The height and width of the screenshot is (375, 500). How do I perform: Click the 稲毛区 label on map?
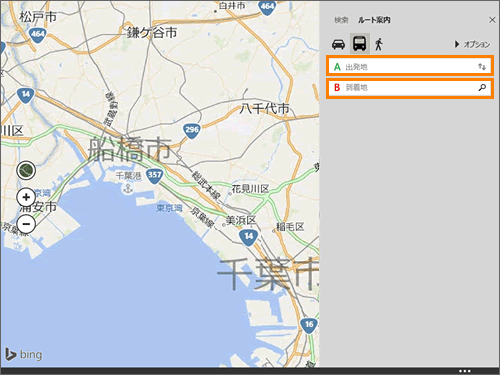point(290,227)
